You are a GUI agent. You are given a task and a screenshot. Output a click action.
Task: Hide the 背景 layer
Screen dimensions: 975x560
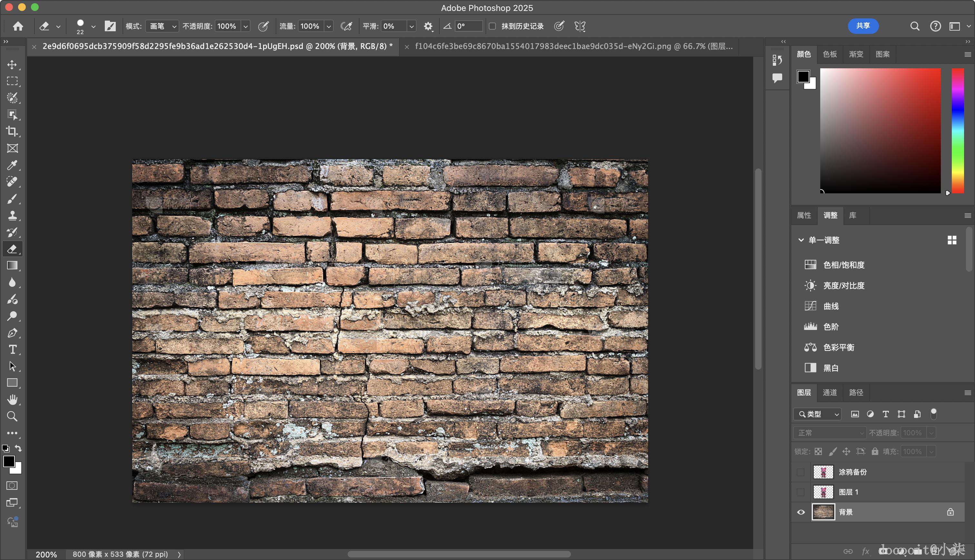[801, 512]
